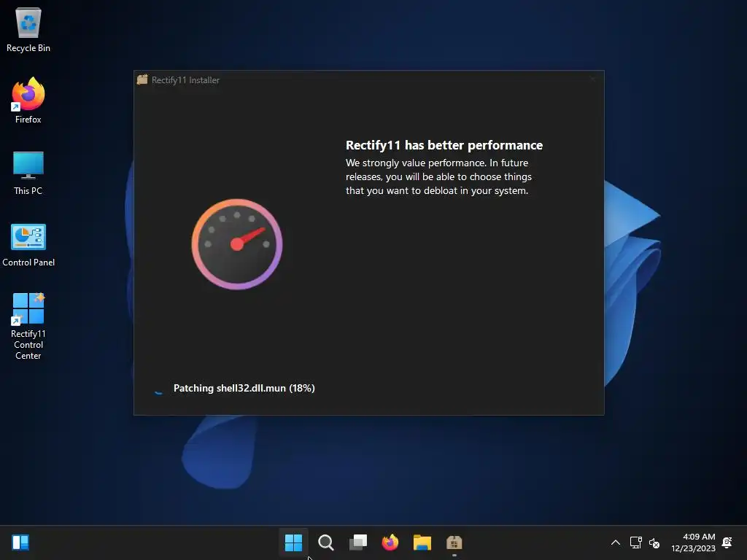Select the Firefox desktop shortcut
This screenshot has height=560, width=747.
pyautogui.click(x=28, y=101)
